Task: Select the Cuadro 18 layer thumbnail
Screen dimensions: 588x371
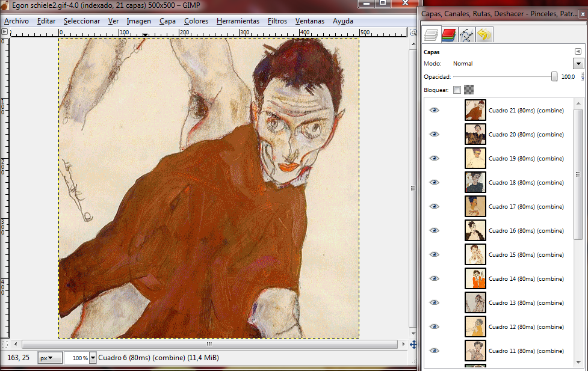Action: (x=475, y=182)
